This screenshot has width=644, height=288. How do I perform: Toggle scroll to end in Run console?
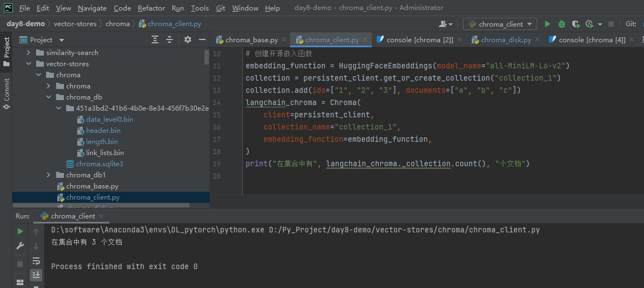(x=36, y=275)
